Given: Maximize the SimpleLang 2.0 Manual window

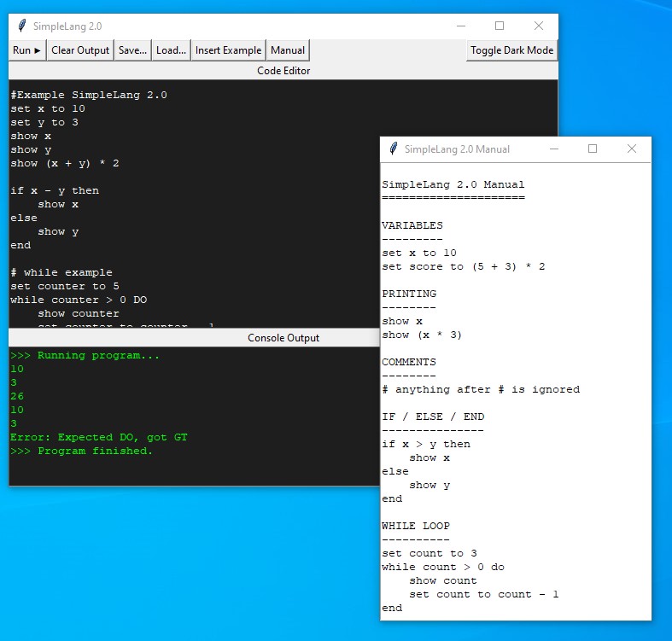Looking at the screenshot, I should pyautogui.click(x=593, y=149).
